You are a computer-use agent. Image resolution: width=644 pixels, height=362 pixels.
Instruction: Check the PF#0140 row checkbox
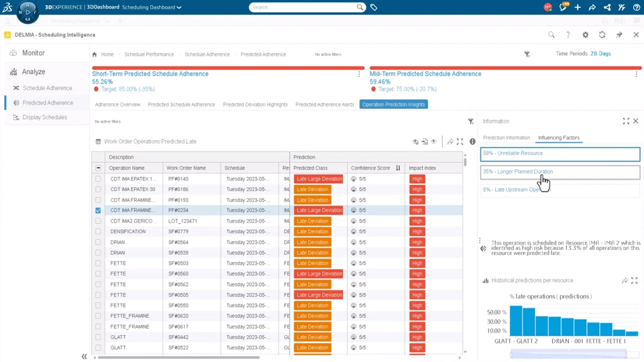pos(98,179)
